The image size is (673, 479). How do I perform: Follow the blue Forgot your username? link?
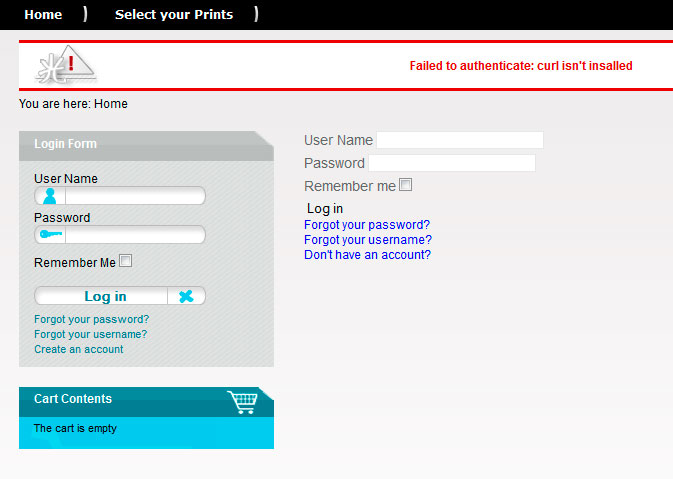(368, 240)
